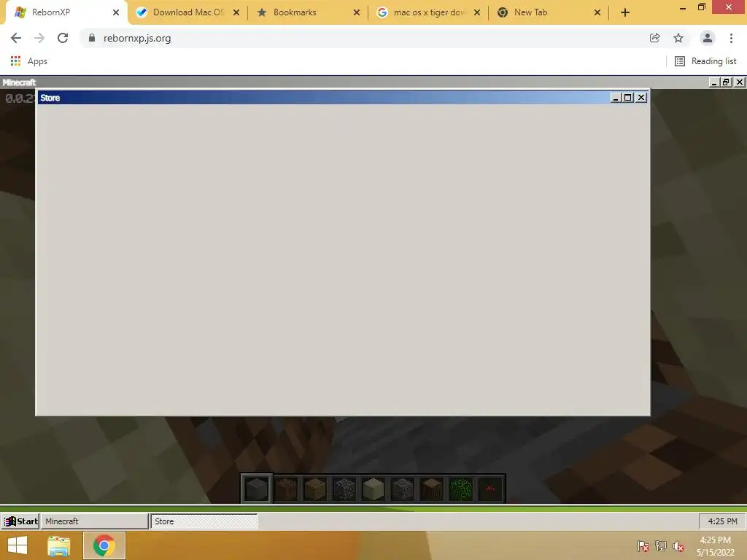Select the wooden planks block in hotbar
Screen dimensions: 747x560
click(315, 489)
